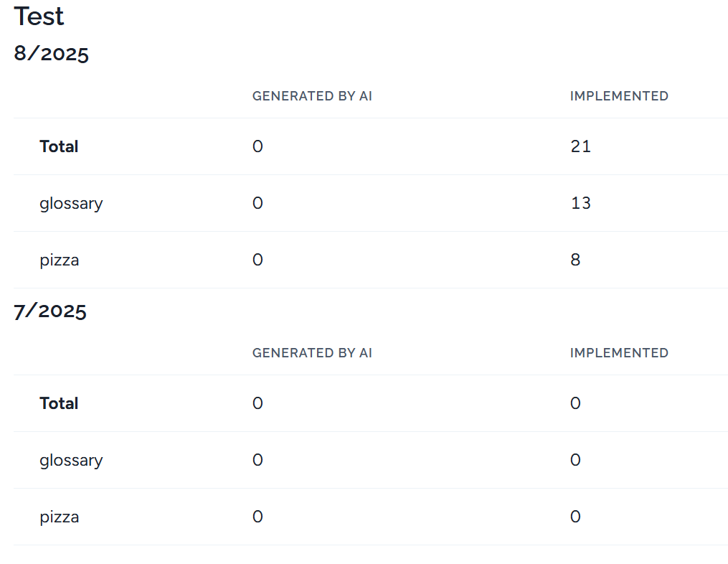Click GENERATED BY AI header in 8/2025 table
This screenshot has width=728, height=564.
pyautogui.click(x=312, y=96)
